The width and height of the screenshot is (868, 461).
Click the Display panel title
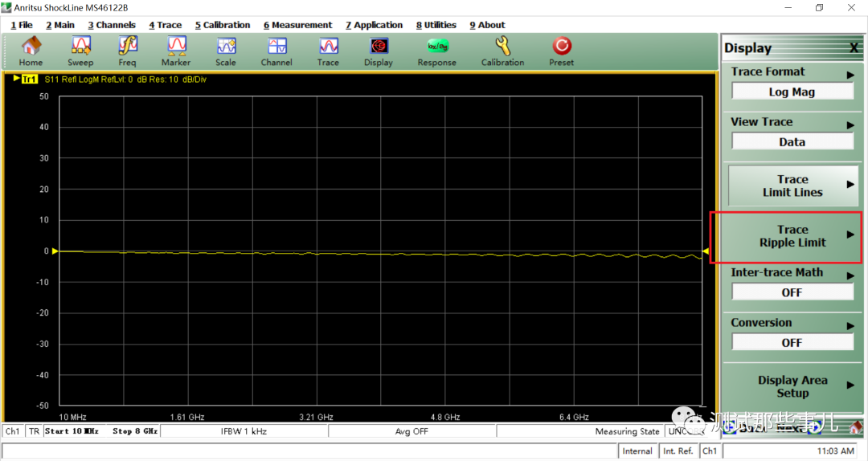point(748,48)
